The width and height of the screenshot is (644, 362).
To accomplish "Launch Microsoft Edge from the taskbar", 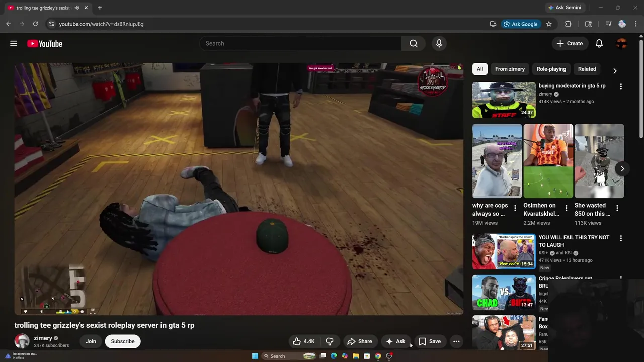I will point(334,356).
